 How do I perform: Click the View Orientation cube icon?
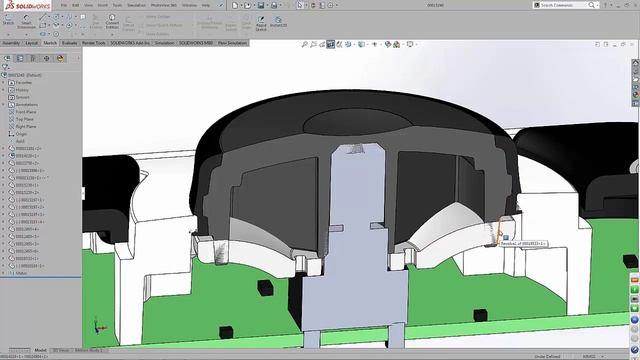(348, 44)
